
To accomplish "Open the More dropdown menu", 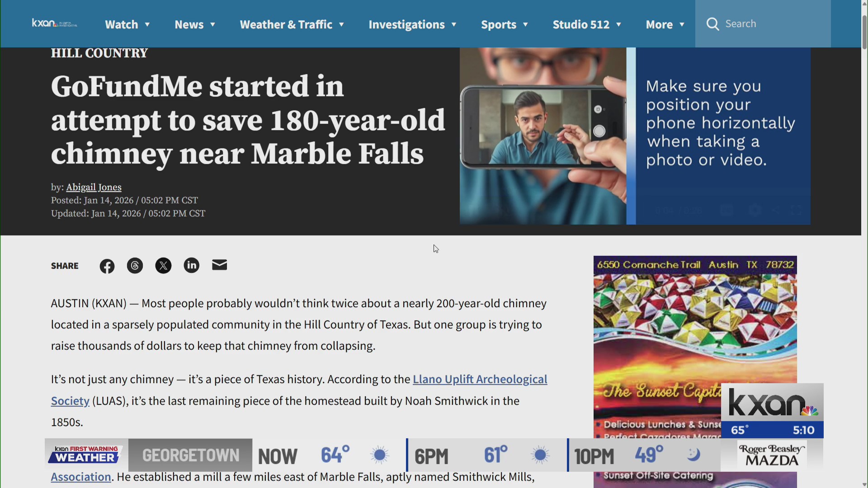I will [665, 24].
